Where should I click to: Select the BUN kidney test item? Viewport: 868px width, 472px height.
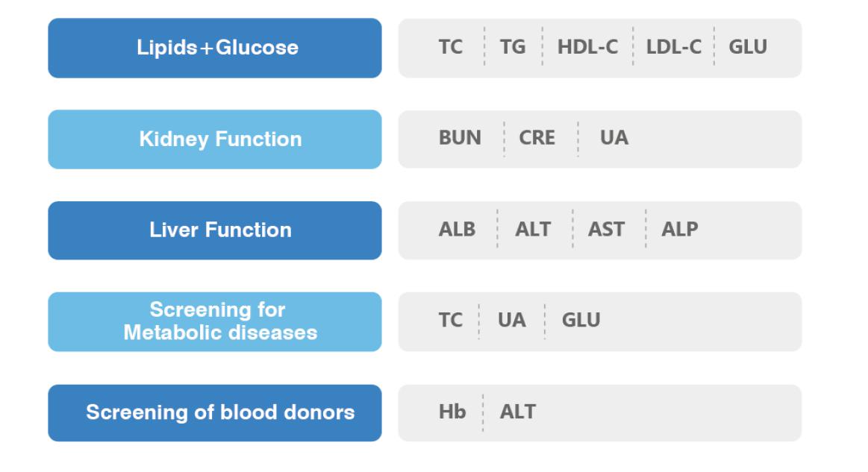460,138
